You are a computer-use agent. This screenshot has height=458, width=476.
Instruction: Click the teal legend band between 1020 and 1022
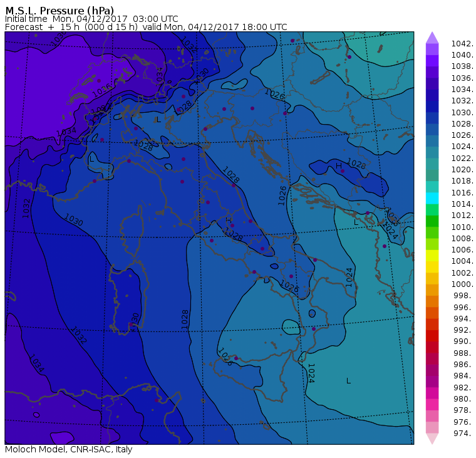pos(432,164)
